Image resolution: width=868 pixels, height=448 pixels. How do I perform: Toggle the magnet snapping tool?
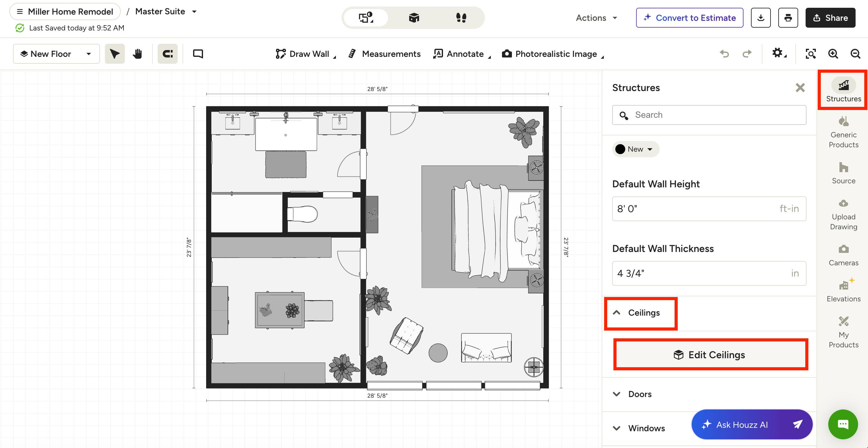pyautogui.click(x=167, y=54)
